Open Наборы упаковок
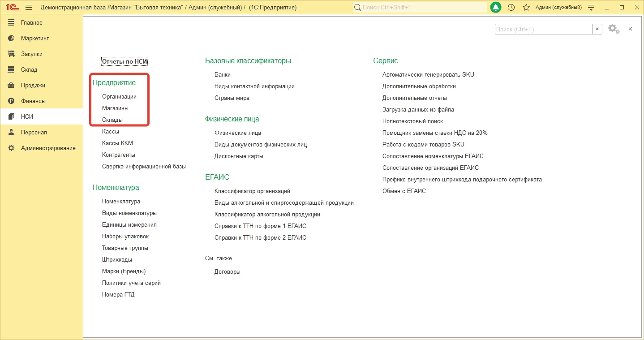This screenshot has height=340, width=644. point(125,237)
